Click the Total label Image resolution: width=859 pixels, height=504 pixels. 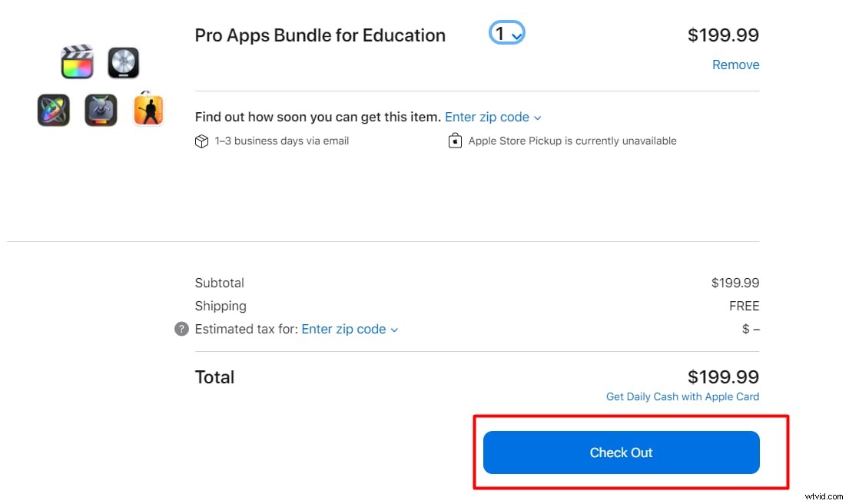pos(214,376)
